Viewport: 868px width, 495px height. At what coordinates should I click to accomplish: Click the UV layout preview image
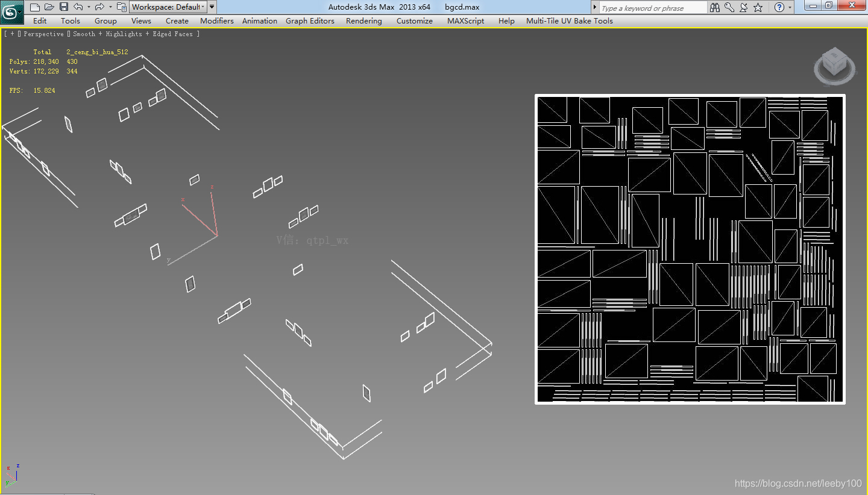tap(690, 249)
